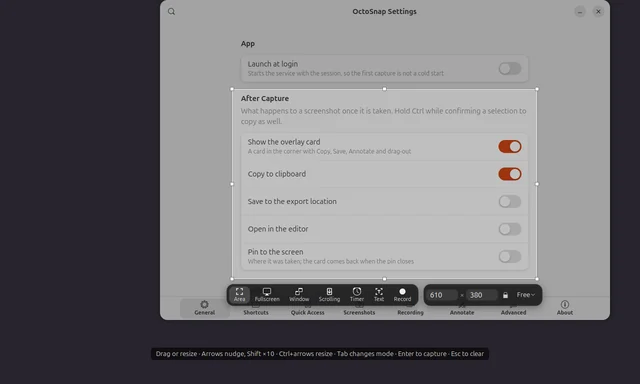Start Record mode from capture toolbar

[402, 295]
